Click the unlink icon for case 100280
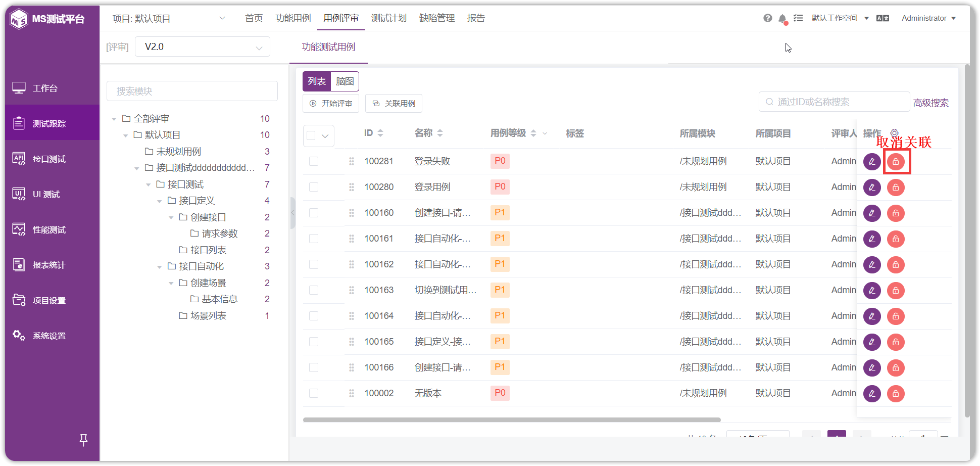980x466 pixels. (x=896, y=188)
